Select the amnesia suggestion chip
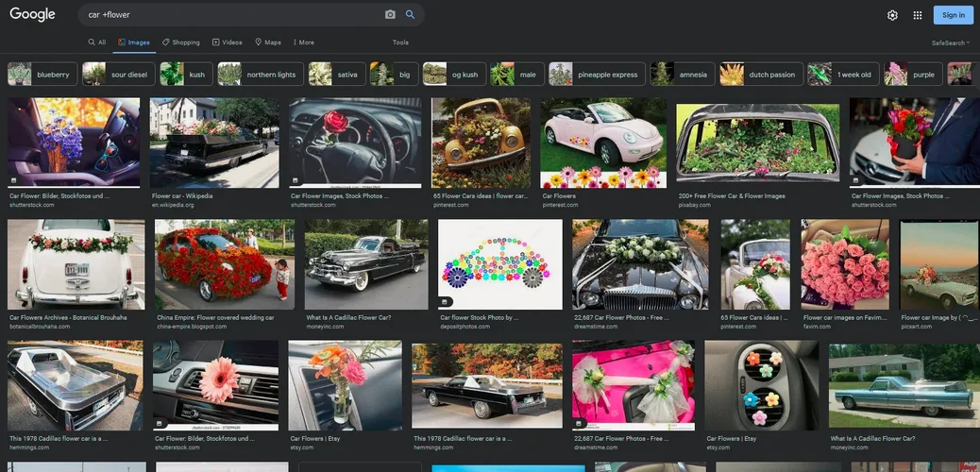Screen dimensions: 980x472 683,74
